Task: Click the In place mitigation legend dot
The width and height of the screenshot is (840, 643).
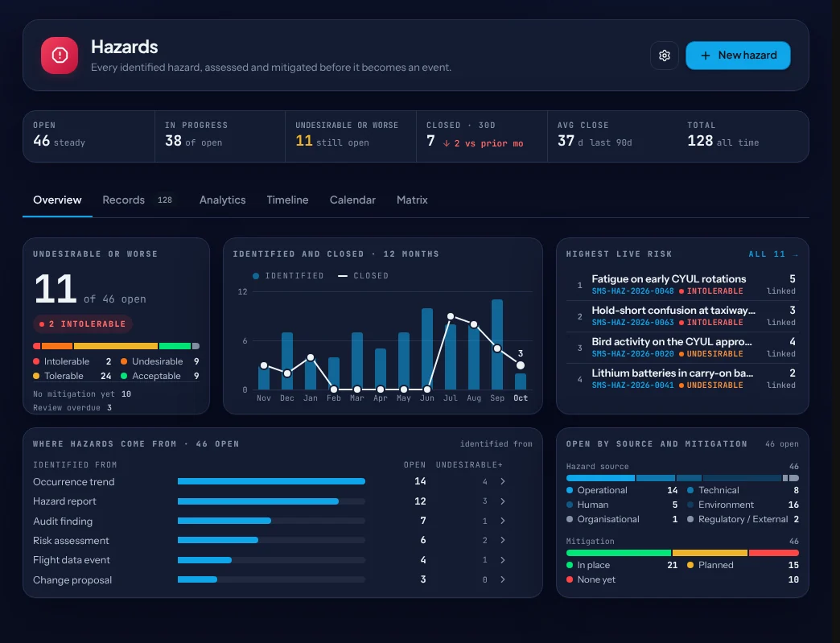Action: tap(570, 565)
